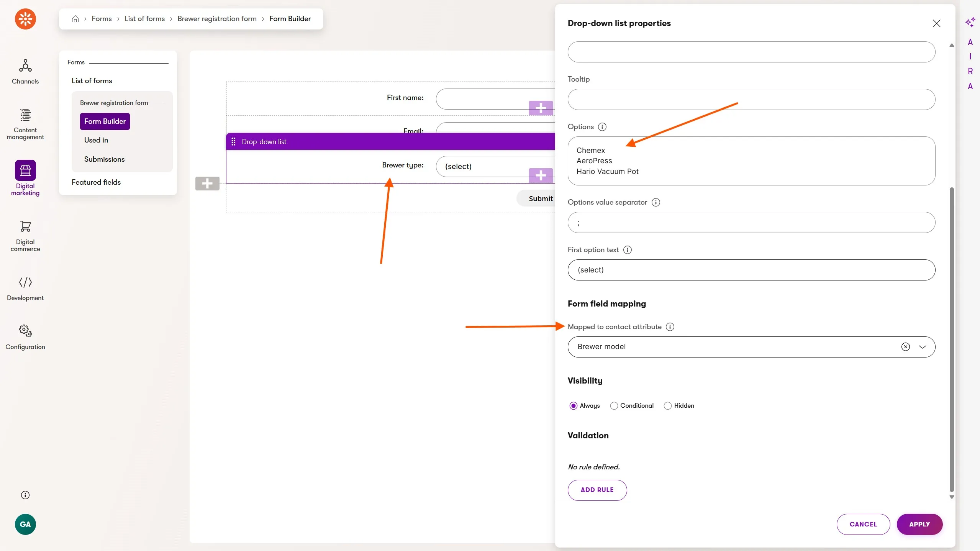The image size is (980, 551).
Task: Clear the Brewer model mapped attribute
Action: coord(905,347)
